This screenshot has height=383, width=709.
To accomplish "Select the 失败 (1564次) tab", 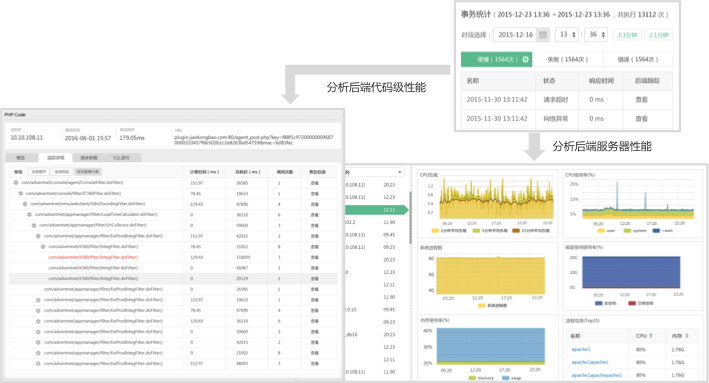I will point(567,59).
